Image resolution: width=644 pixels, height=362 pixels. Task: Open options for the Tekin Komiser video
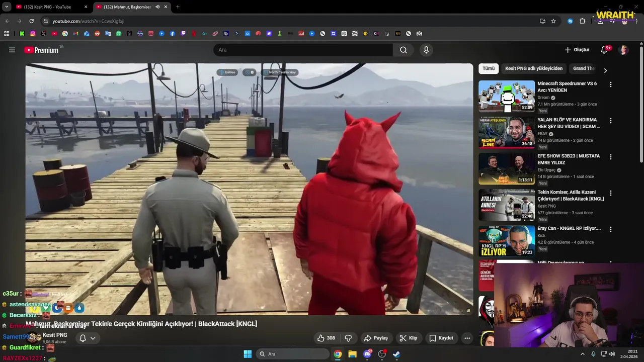click(611, 193)
